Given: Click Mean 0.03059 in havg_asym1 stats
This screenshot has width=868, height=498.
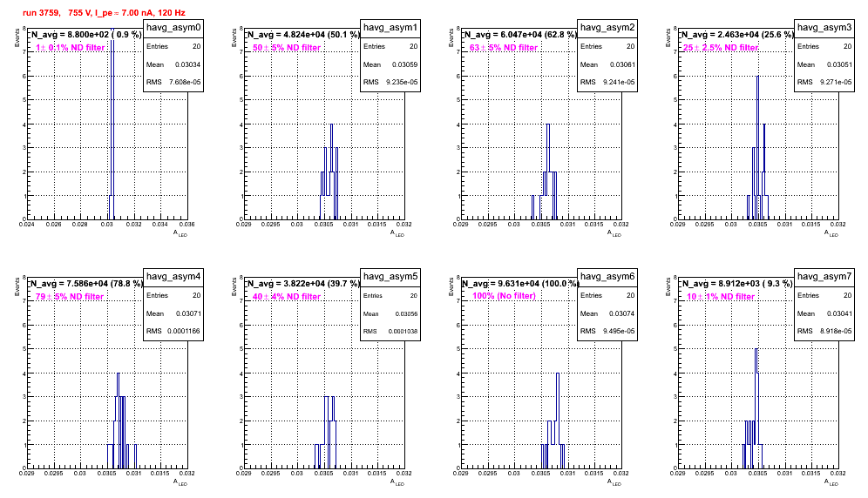Looking at the screenshot, I should [x=390, y=64].
